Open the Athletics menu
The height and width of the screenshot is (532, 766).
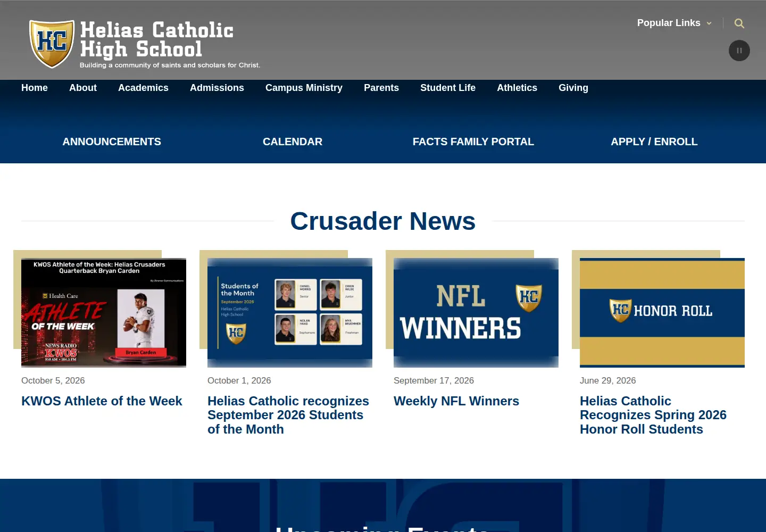pos(517,88)
